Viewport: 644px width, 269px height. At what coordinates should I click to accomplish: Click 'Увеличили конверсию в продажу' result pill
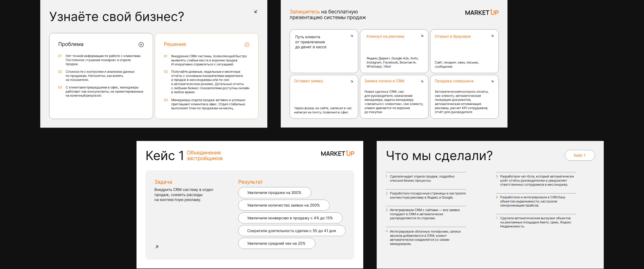(290, 218)
